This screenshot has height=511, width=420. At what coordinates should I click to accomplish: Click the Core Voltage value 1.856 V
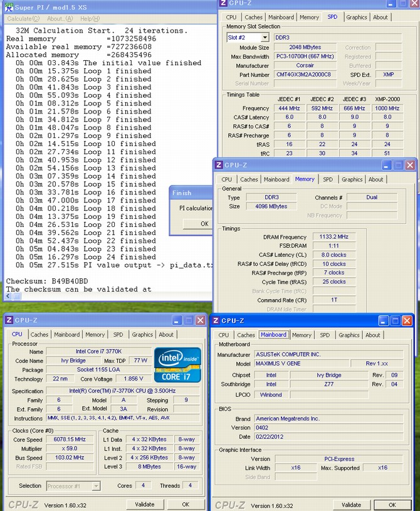(134, 379)
